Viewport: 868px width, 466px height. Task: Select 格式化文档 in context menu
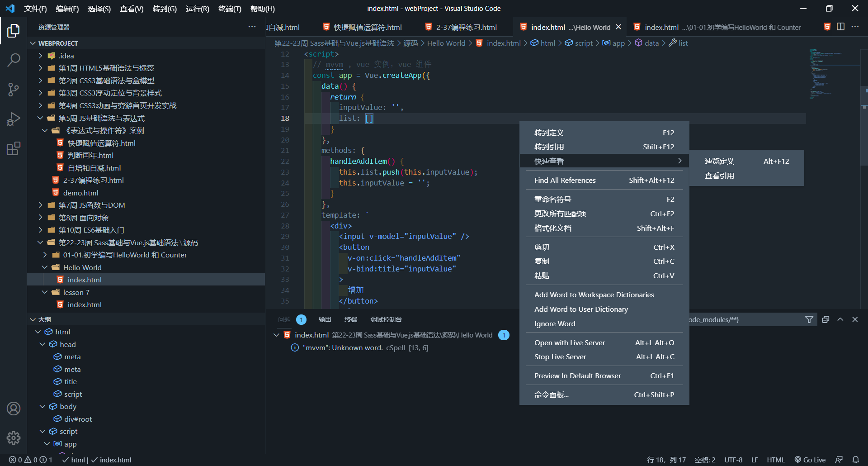click(604, 228)
